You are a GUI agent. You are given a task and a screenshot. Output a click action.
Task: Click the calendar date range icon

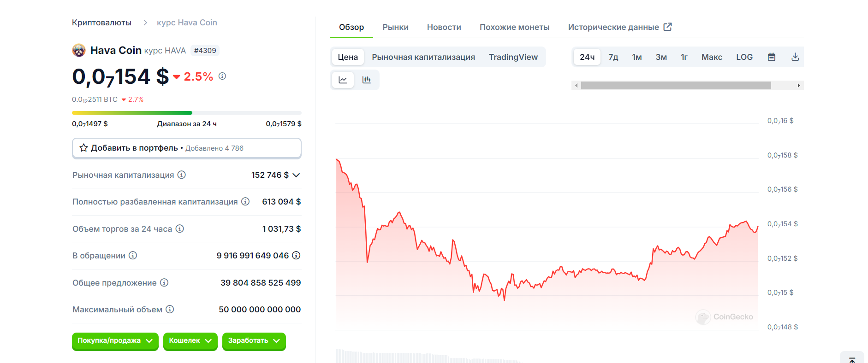coord(771,57)
